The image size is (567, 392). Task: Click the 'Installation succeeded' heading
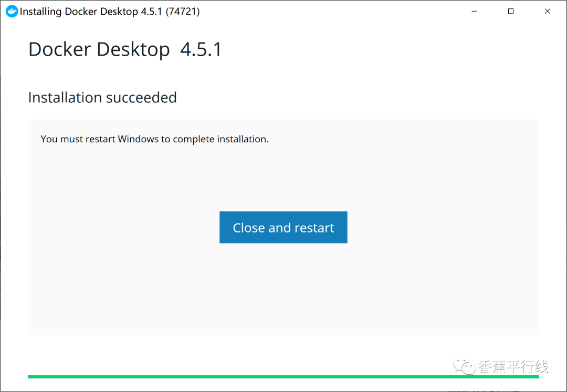[x=102, y=98]
